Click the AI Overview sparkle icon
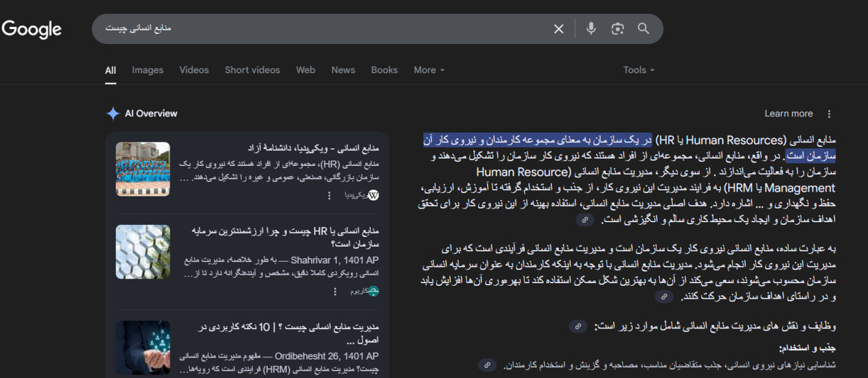868x378 pixels. coord(113,113)
